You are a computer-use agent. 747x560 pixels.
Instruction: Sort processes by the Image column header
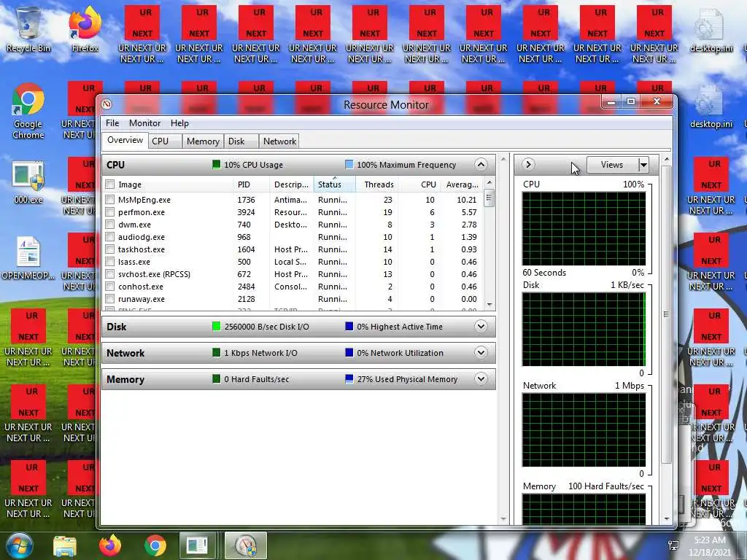(168, 184)
